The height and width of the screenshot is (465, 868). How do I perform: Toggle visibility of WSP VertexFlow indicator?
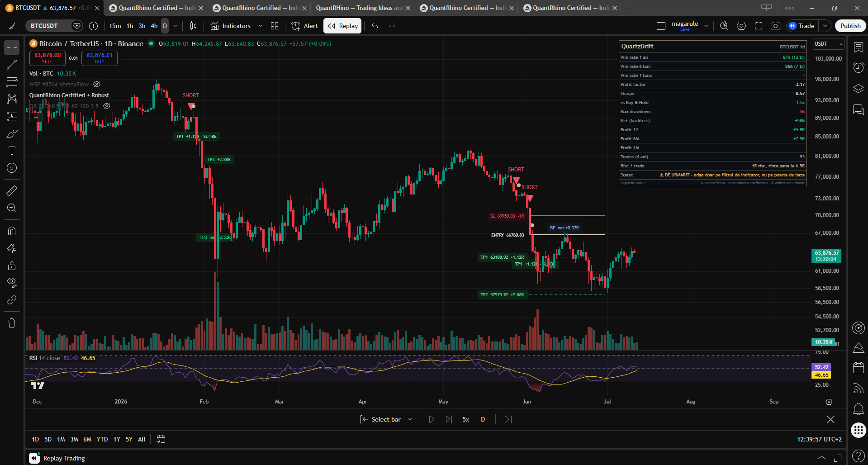(x=97, y=84)
